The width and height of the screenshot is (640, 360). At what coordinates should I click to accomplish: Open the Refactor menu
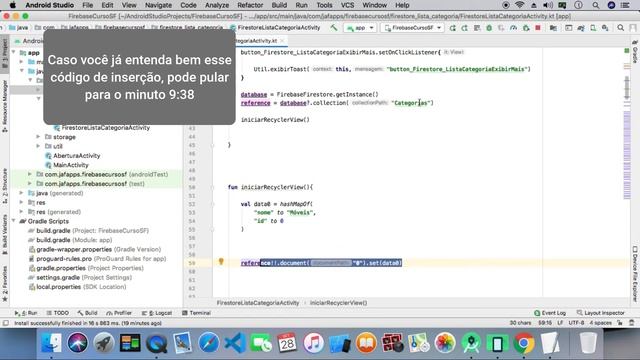(x=250, y=5)
